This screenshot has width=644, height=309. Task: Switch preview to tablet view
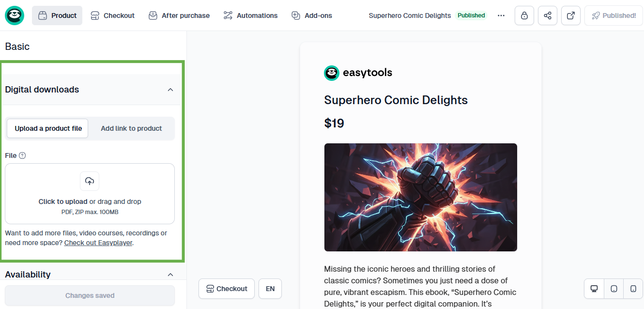613,288
